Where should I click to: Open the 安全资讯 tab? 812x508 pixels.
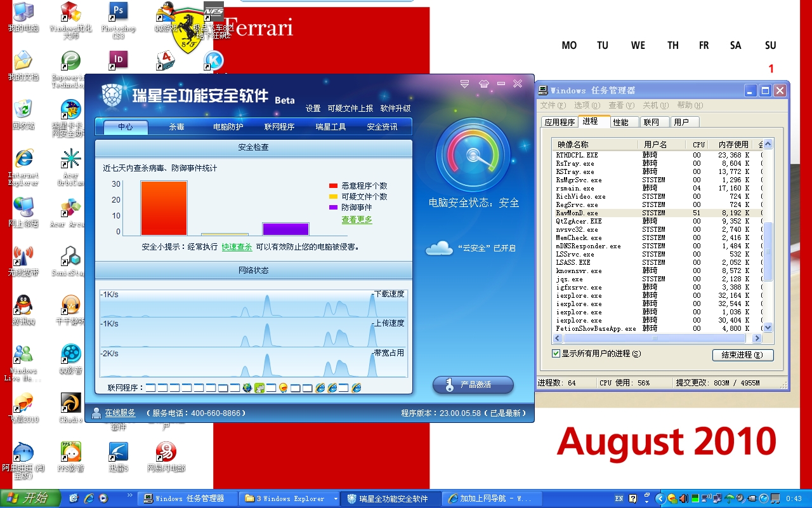383,127
